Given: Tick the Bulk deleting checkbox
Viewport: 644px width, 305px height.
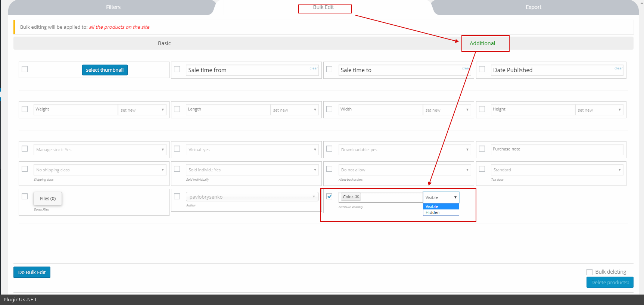Looking at the screenshot, I should pyautogui.click(x=589, y=272).
